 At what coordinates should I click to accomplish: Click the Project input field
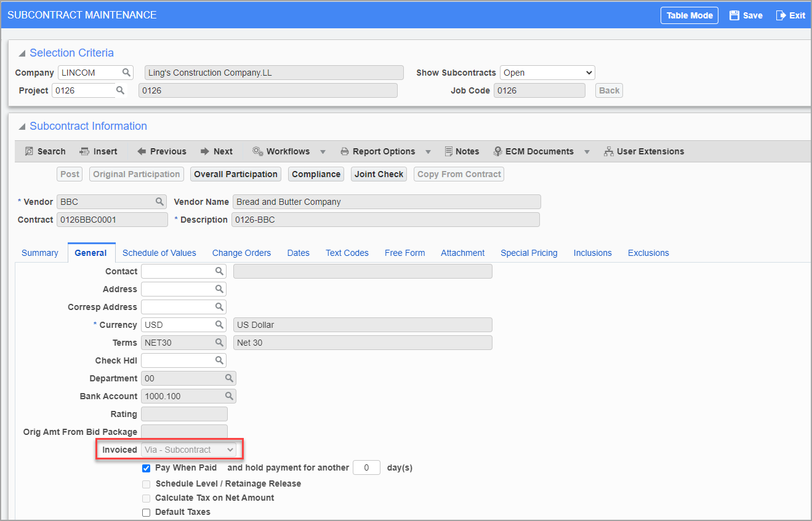coord(83,90)
